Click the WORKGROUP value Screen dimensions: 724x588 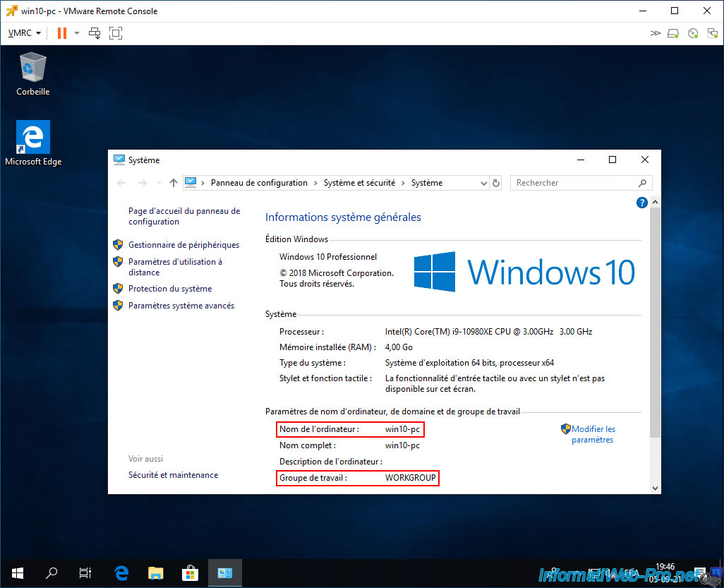coord(411,478)
